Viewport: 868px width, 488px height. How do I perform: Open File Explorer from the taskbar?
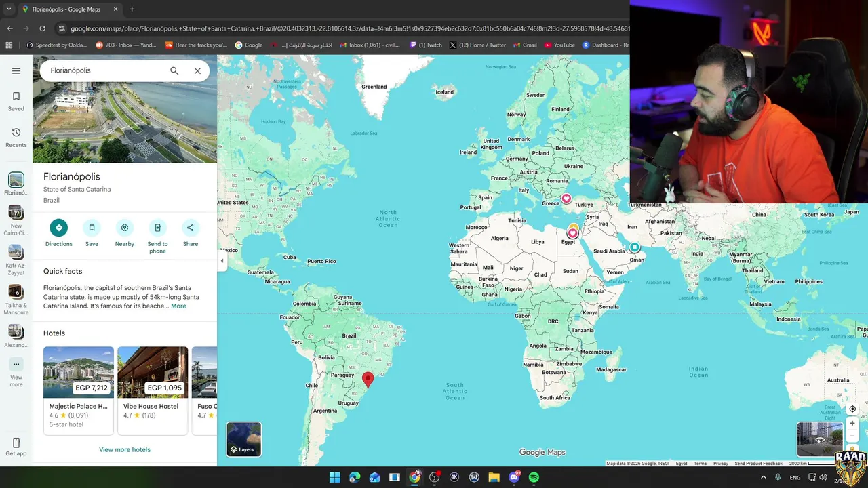click(494, 477)
